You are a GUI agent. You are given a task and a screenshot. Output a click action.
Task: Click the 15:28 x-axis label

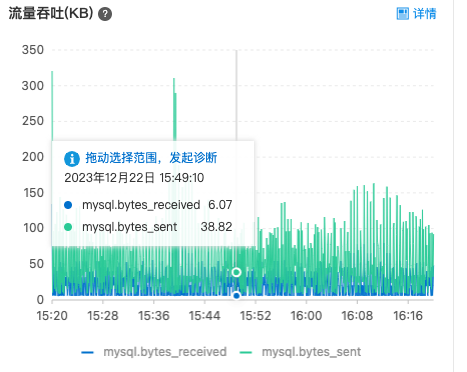[x=103, y=315]
